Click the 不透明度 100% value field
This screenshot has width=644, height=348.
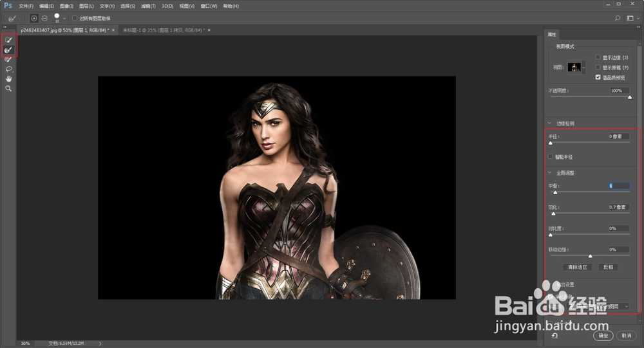[620, 91]
